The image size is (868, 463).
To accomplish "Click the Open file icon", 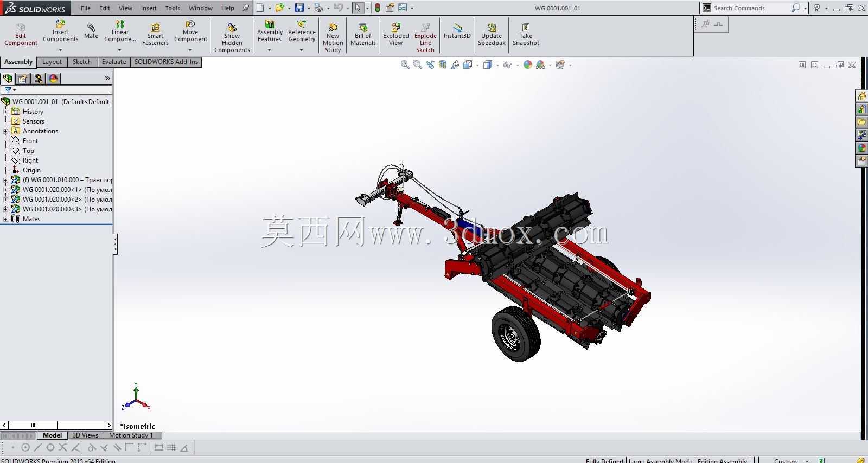I will pyautogui.click(x=279, y=8).
